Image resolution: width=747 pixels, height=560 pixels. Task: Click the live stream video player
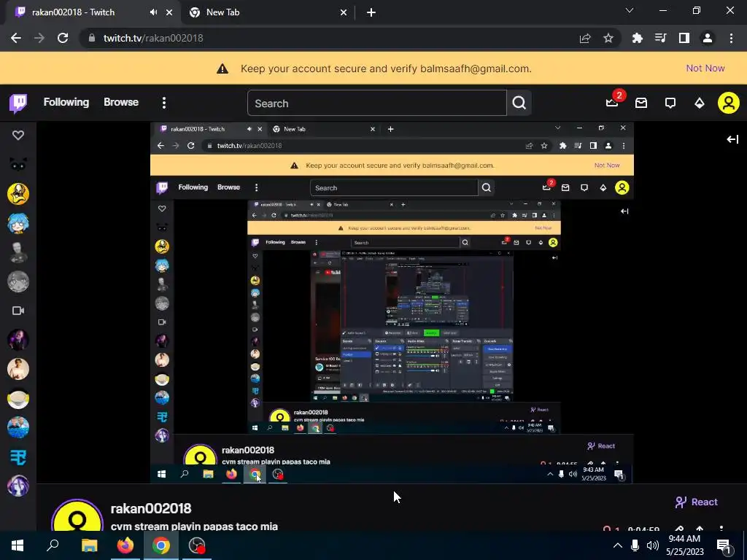coord(392,303)
